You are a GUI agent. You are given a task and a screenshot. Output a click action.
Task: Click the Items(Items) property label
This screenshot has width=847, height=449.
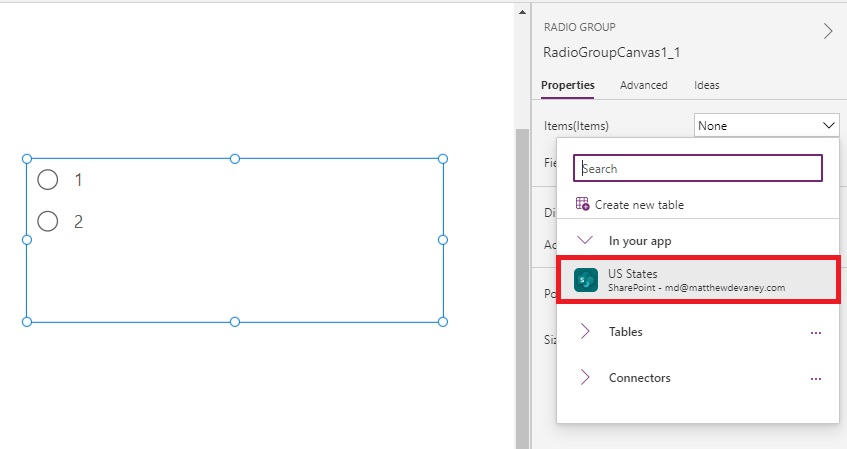(x=576, y=126)
